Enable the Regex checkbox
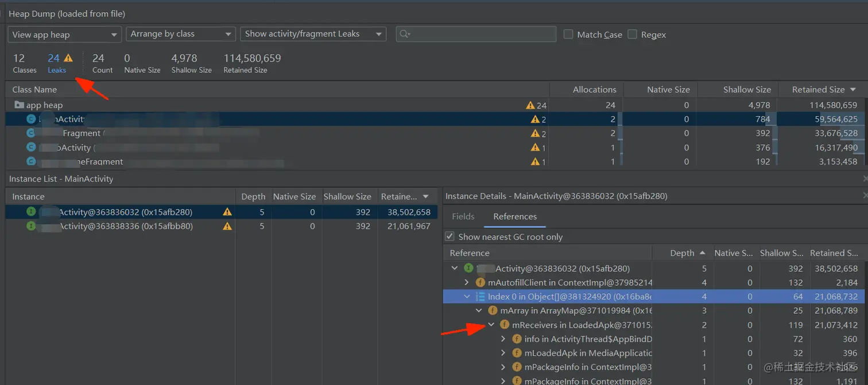The width and height of the screenshot is (868, 385). (632, 34)
